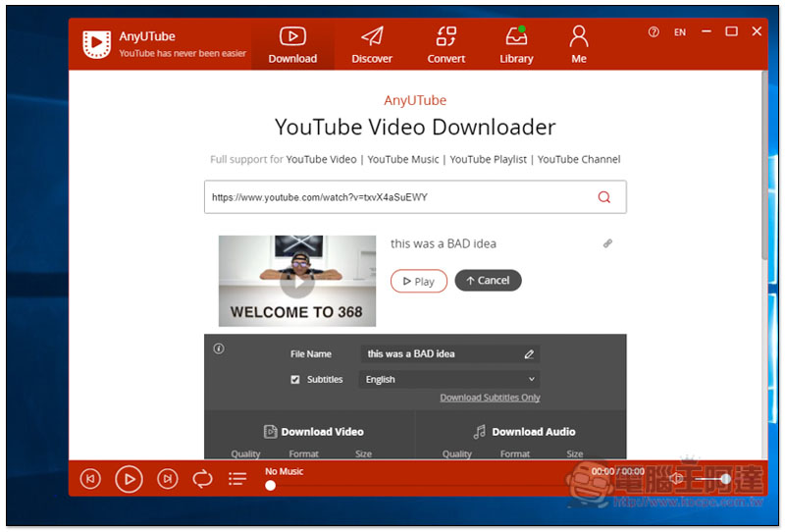Go to the Library tab
The width and height of the screenshot is (785, 532).
(x=516, y=45)
